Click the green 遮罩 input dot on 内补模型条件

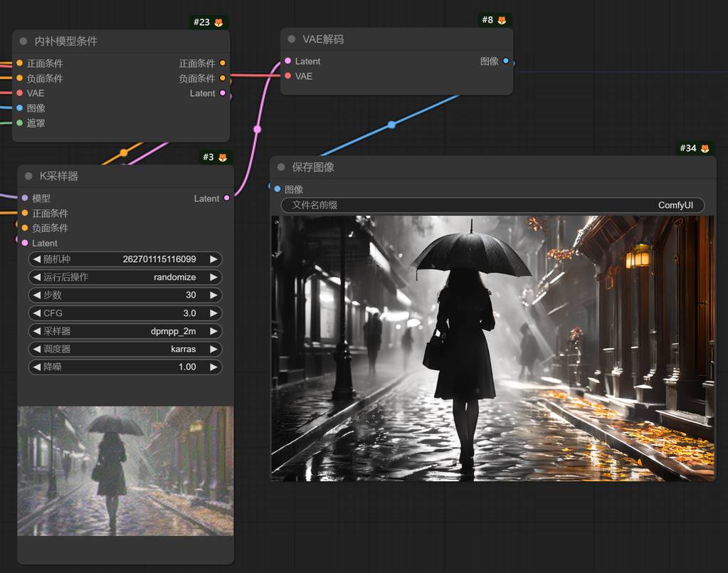tap(20, 123)
